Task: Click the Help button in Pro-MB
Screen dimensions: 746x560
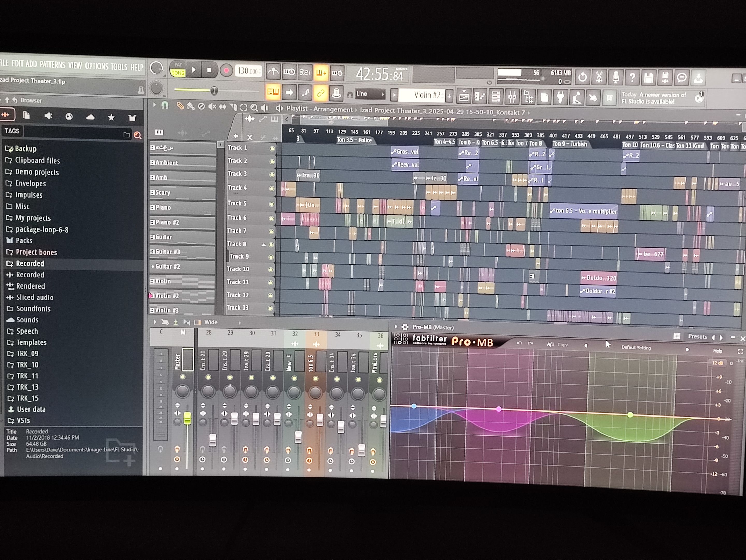Action: (717, 351)
